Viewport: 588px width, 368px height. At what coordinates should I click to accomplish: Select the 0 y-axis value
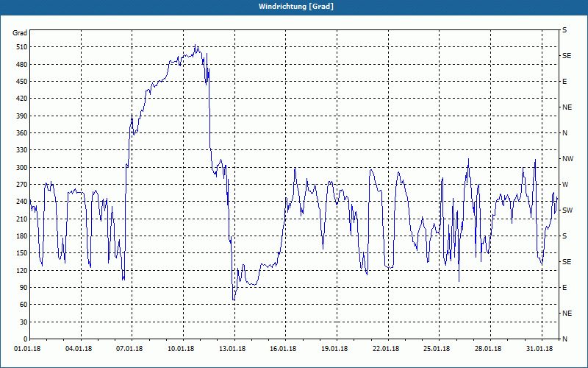click(x=26, y=339)
